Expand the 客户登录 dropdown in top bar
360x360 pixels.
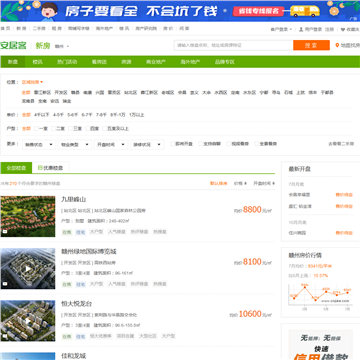pyautogui.click(x=281, y=29)
